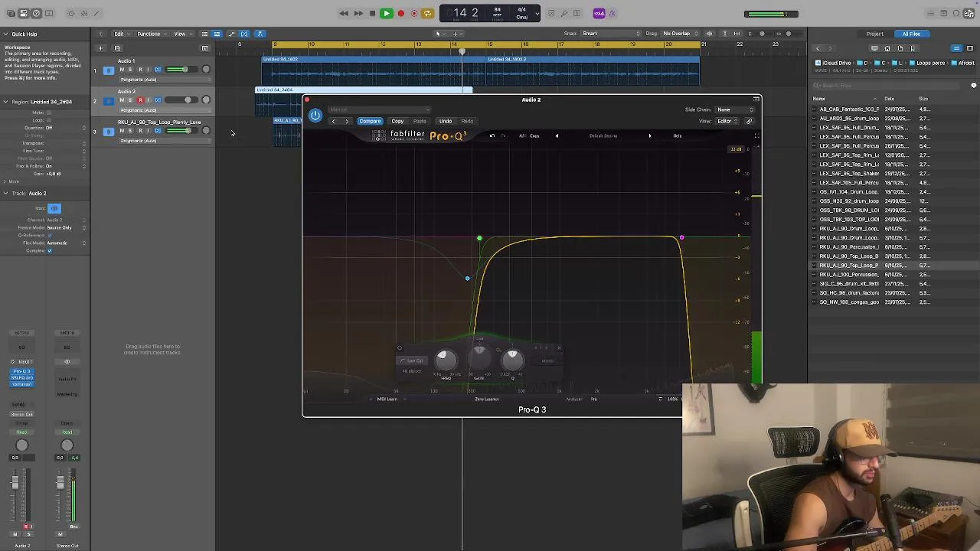Open the Side Chain dropdown
Image resolution: width=980 pixels, height=551 pixels.
click(734, 109)
